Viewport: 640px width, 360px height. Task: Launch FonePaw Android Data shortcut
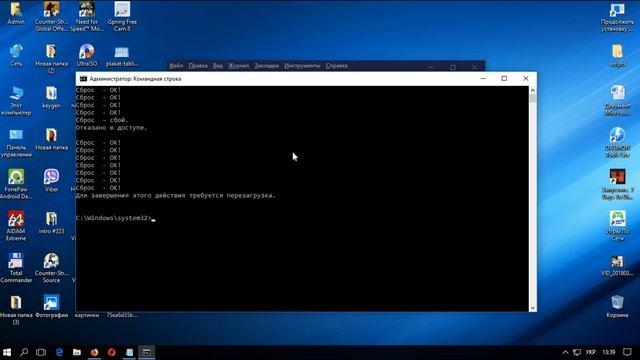[16, 184]
